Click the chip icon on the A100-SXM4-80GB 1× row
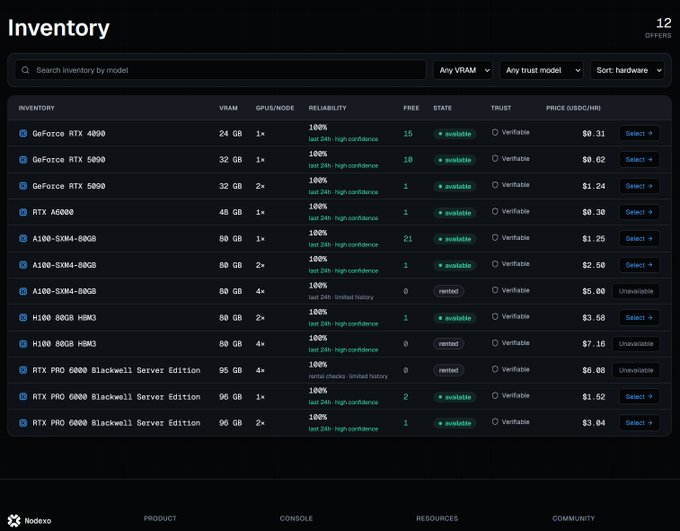This screenshot has height=531, width=680. click(x=23, y=239)
